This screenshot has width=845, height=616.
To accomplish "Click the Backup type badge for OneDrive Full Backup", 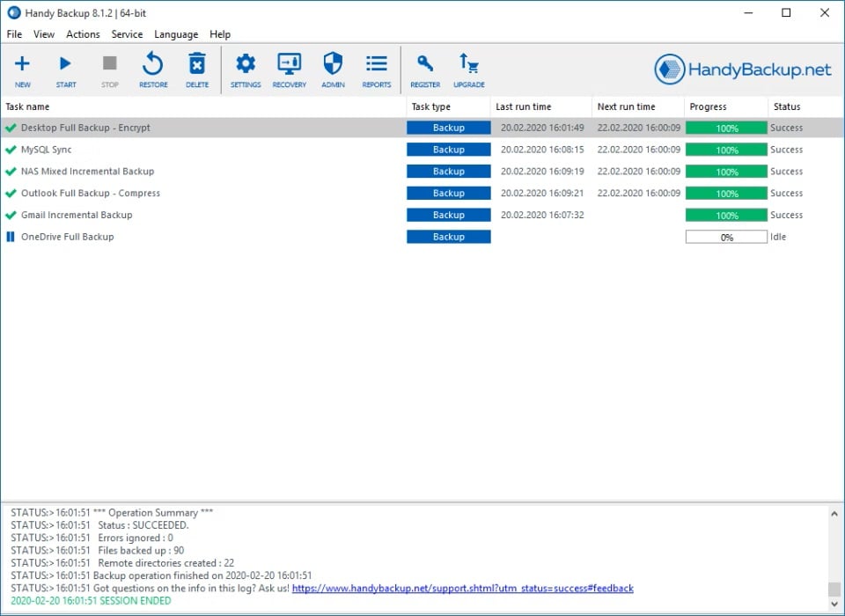I will click(448, 237).
